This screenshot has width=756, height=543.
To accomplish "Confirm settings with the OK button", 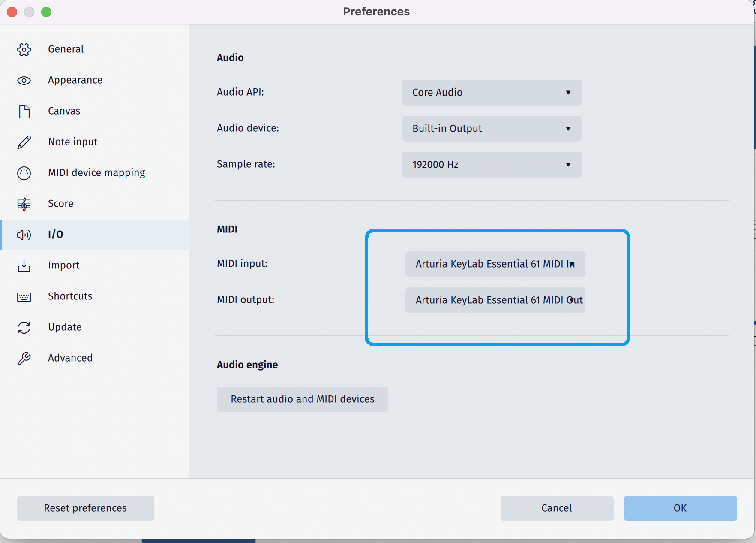I will click(x=680, y=508).
